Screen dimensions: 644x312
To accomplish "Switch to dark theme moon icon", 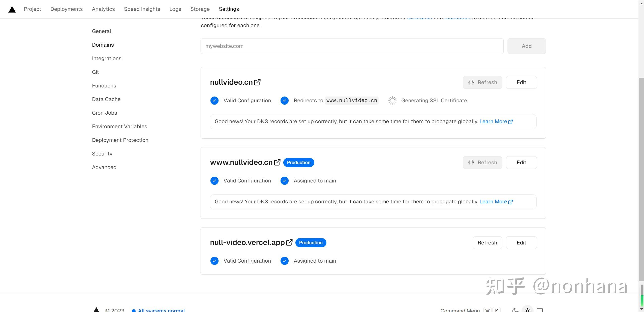I will (515, 310).
